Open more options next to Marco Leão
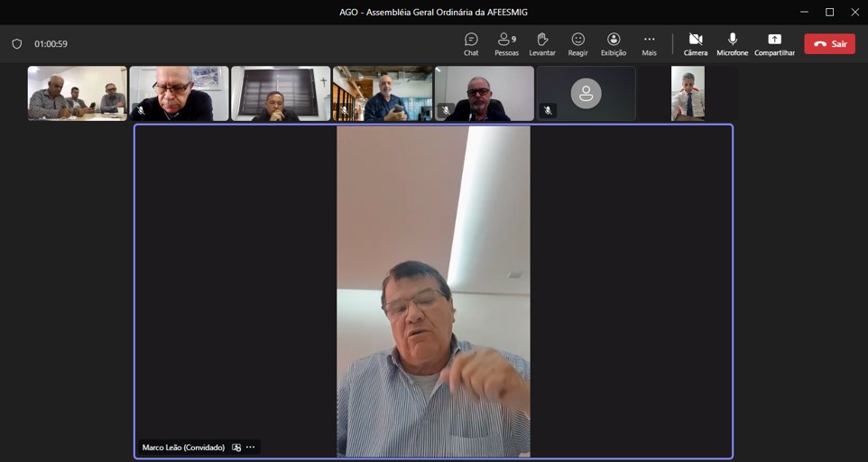 [x=251, y=448]
